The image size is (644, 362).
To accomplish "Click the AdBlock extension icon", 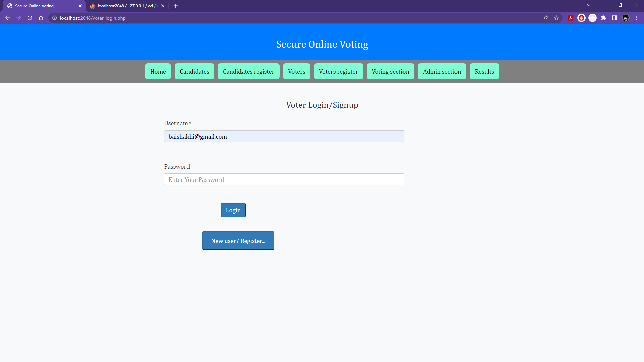I will point(581,18).
